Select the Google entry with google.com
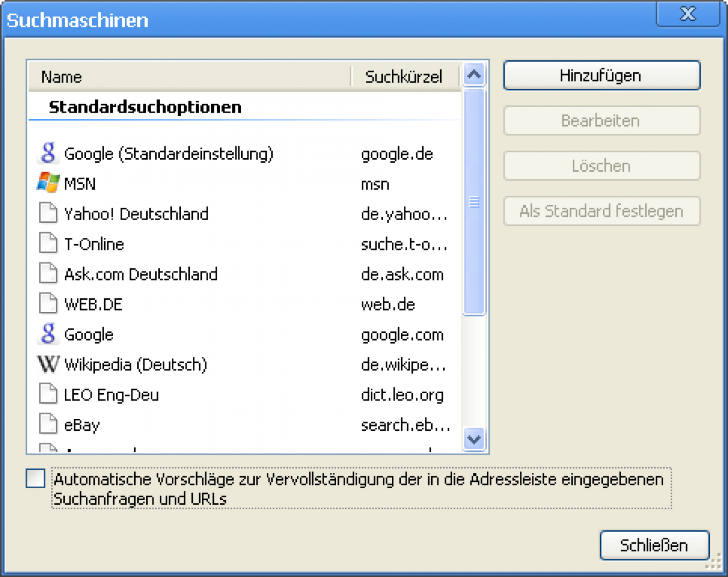This screenshot has width=728, height=577. [x=245, y=335]
